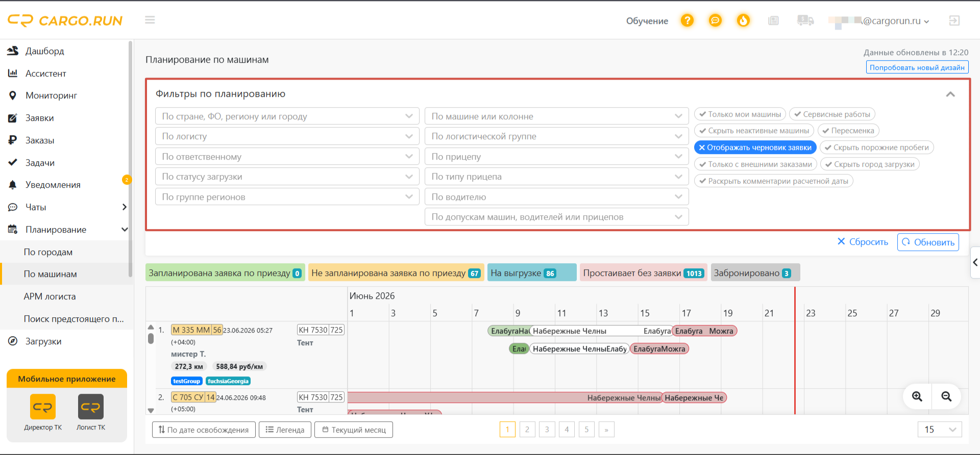Screen dimensions: 980x455
Task: Click the logout icon in header
Action: [x=954, y=20]
